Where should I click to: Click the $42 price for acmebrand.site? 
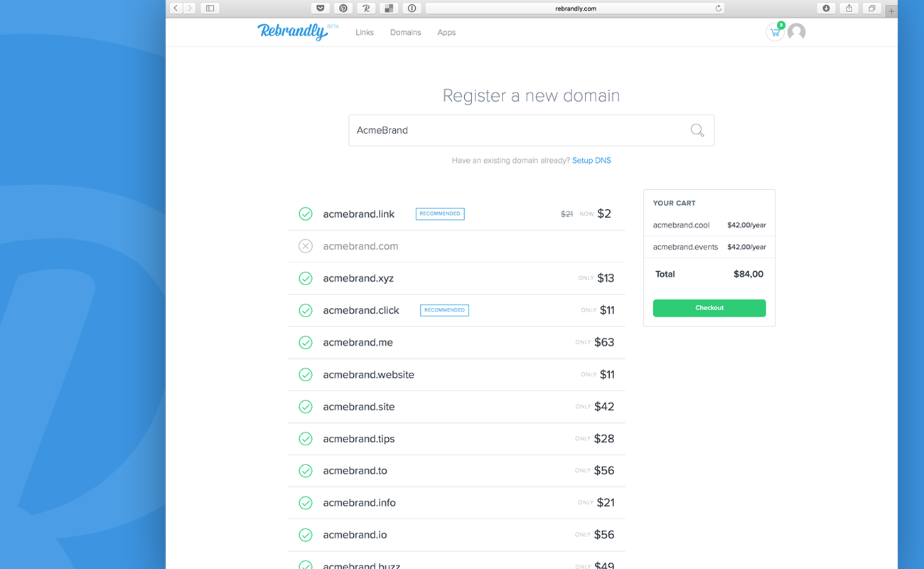(x=604, y=407)
